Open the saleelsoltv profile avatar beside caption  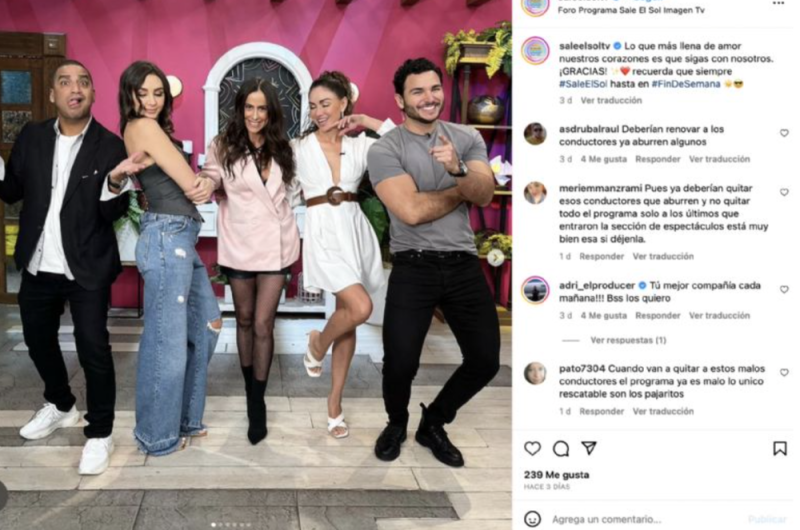click(x=535, y=51)
